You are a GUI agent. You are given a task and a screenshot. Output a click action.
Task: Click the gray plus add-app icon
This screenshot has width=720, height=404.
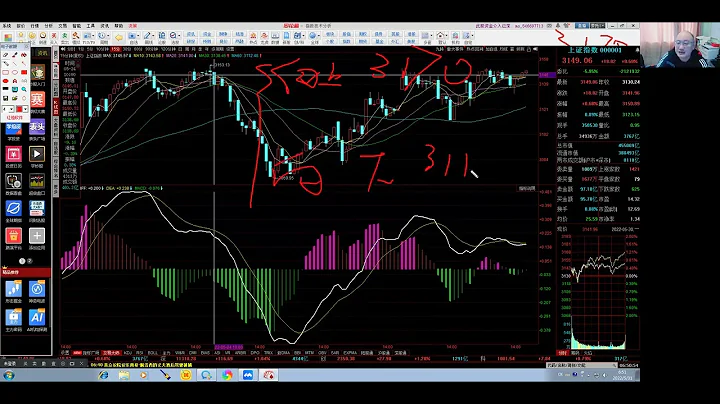37,236
